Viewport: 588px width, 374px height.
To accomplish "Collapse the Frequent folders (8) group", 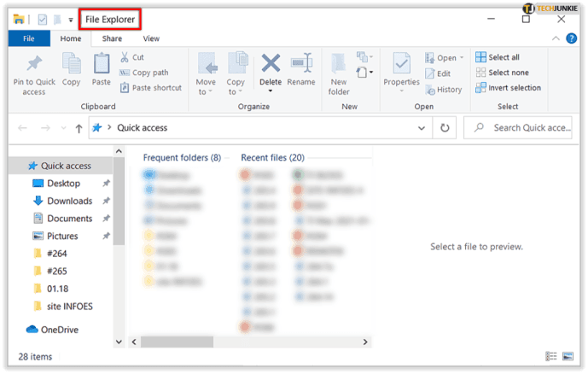I will point(182,158).
